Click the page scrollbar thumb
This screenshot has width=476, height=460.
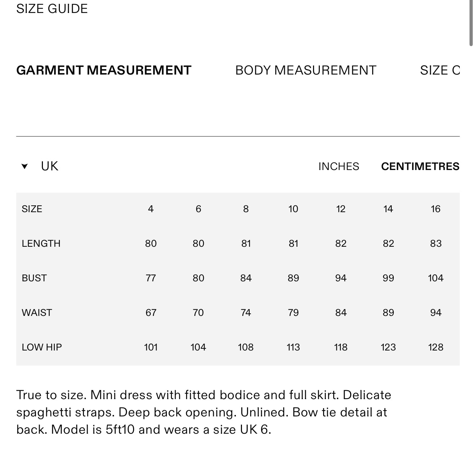click(471, 23)
